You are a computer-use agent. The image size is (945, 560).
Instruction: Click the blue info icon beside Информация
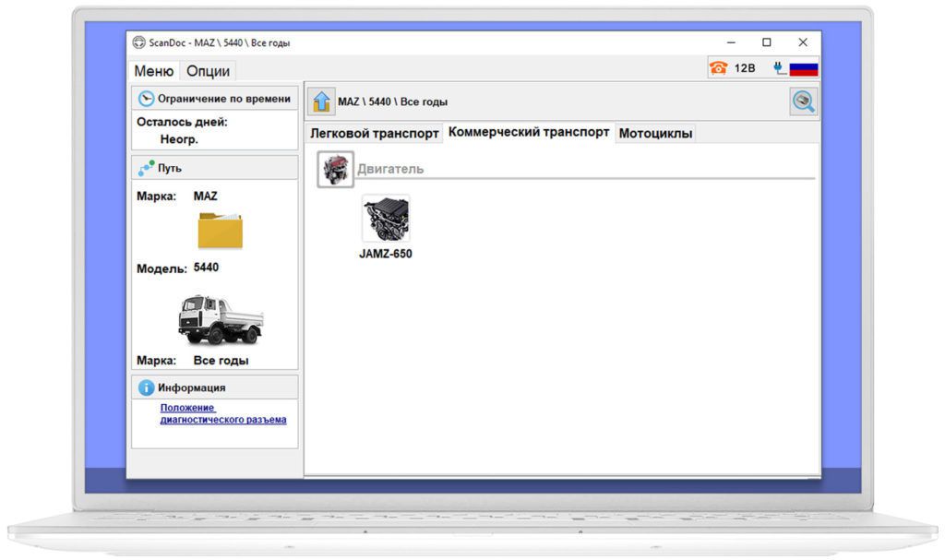(146, 387)
